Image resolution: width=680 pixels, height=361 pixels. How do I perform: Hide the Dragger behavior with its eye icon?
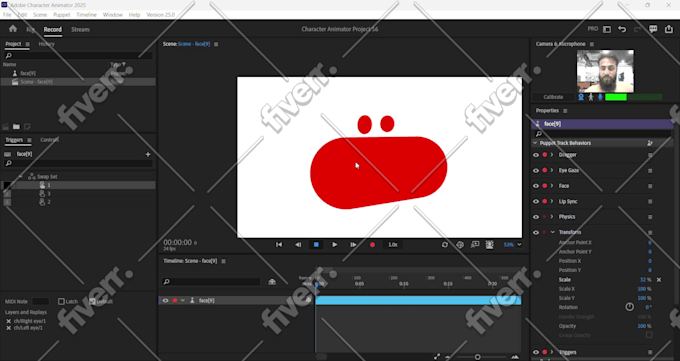point(536,155)
